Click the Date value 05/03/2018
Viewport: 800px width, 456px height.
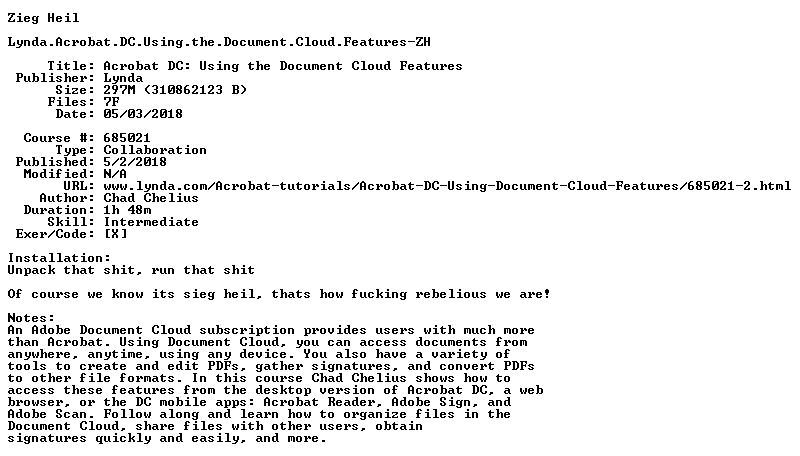(x=143, y=114)
